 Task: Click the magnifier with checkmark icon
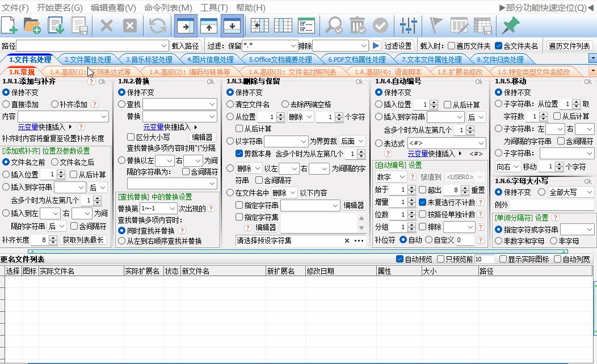(x=334, y=26)
